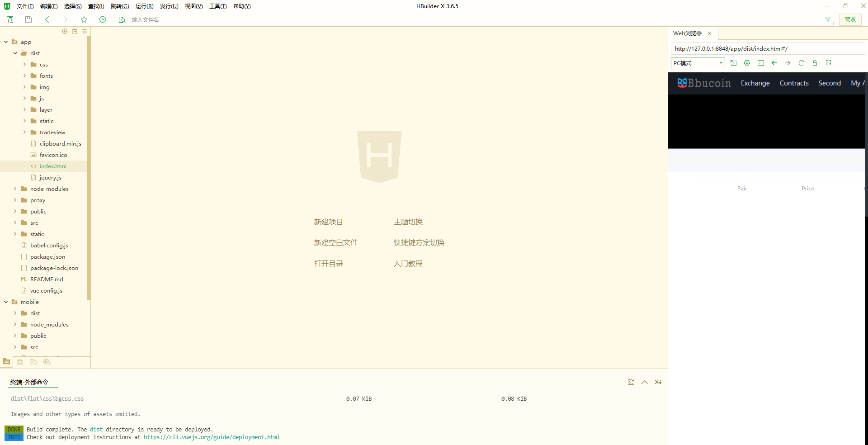
Task: Open the web browser console icon
Action: pyautogui.click(x=761, y=63)
